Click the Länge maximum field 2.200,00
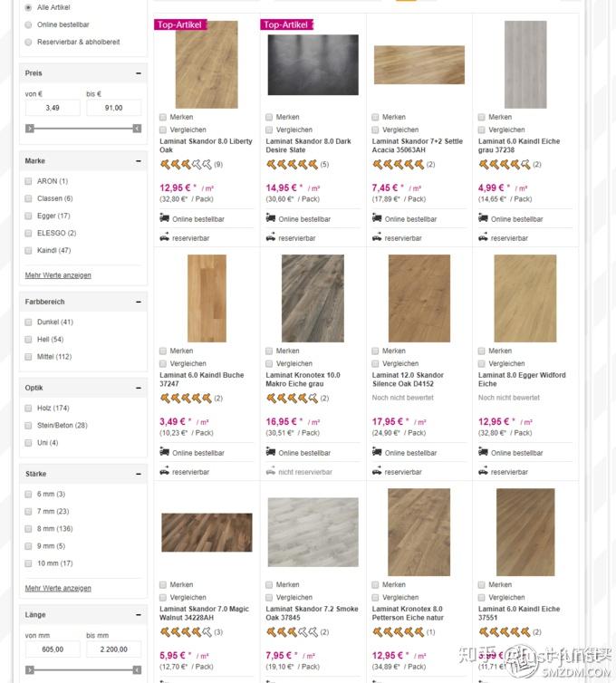 [114, 649]
